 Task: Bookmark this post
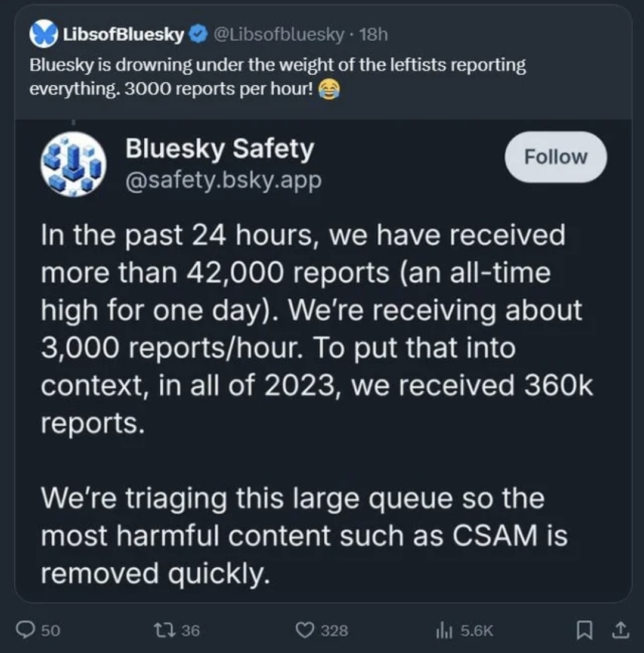click(x=584, y=630)
